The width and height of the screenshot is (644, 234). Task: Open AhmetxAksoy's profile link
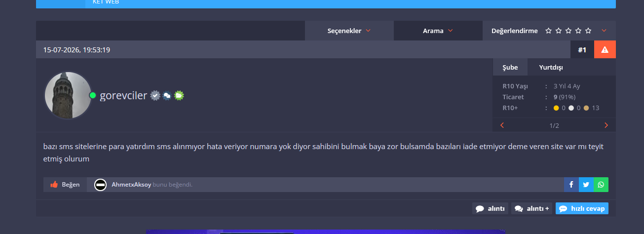[131, 185]
